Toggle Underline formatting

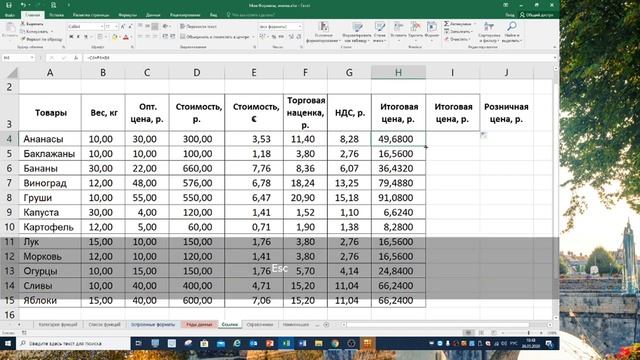pos(85,37)
